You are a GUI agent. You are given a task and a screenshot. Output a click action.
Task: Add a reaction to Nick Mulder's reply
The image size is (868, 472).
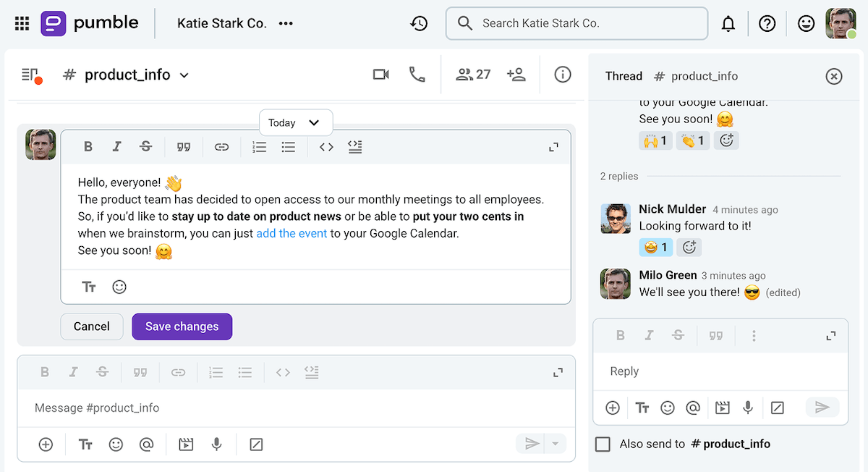click(x=689, y=247)
